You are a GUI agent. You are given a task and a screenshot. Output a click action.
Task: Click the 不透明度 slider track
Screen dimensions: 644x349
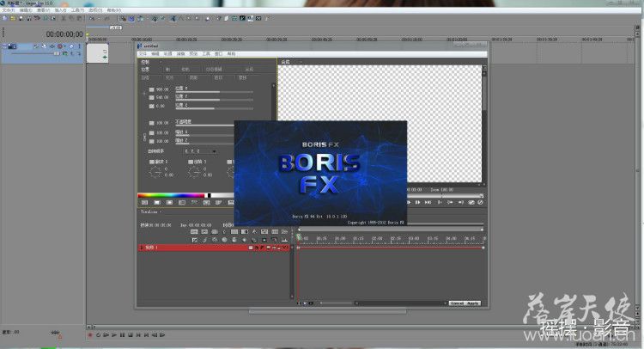(204, 125)
